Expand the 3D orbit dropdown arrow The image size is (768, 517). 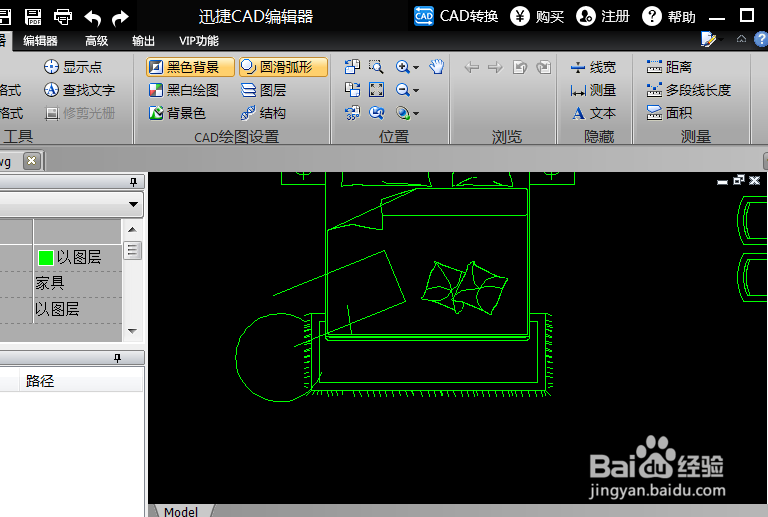416,114
